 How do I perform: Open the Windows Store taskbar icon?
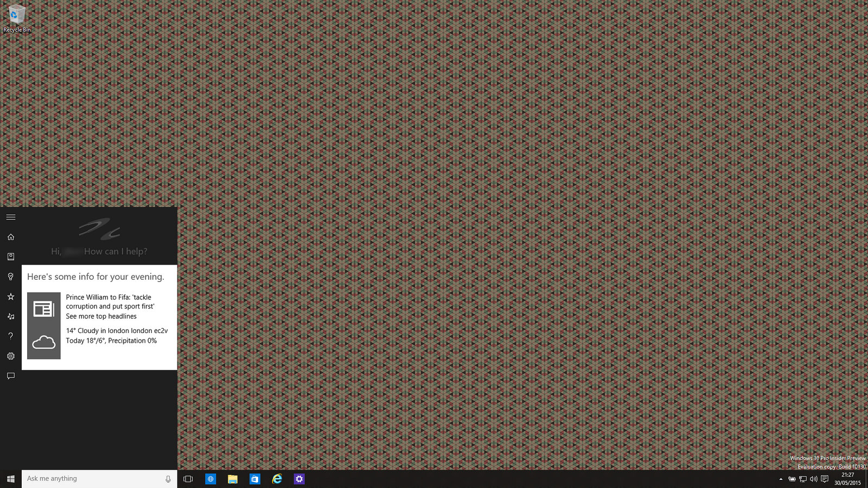254,479
